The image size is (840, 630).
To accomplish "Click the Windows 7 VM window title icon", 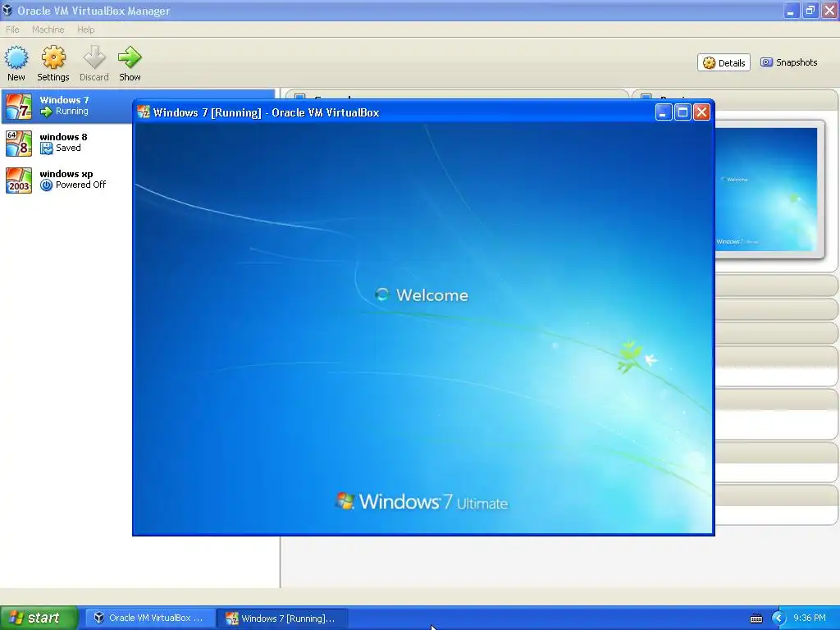I will tap(143, 112).
